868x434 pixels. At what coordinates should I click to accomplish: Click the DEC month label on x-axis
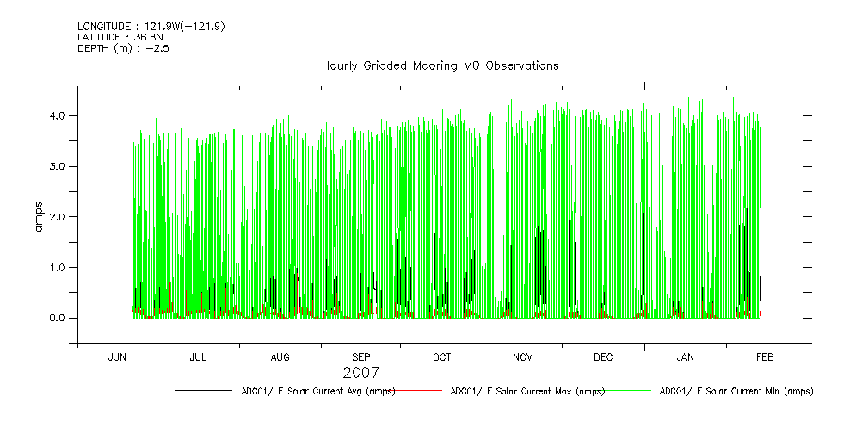point(603,357)
